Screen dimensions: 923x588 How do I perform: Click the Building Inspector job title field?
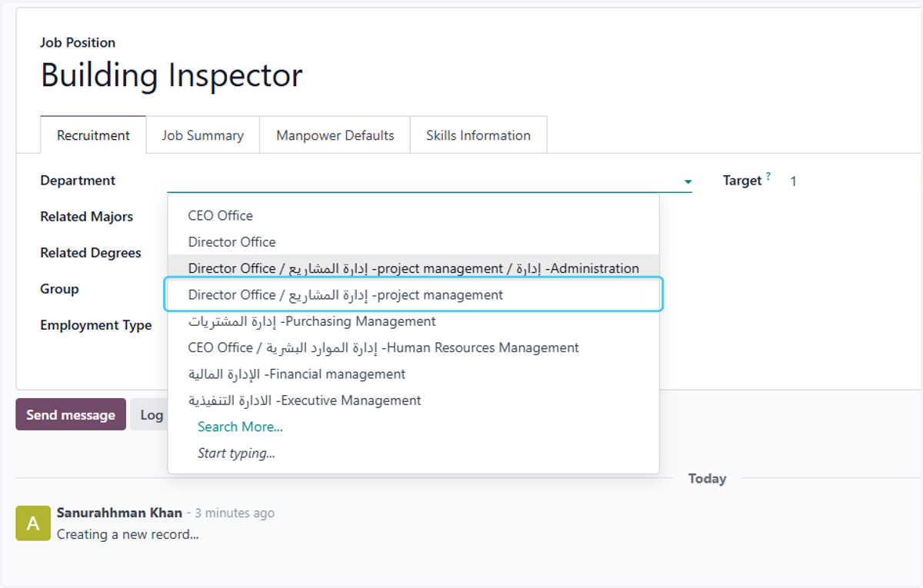click(x=172, y=75)
